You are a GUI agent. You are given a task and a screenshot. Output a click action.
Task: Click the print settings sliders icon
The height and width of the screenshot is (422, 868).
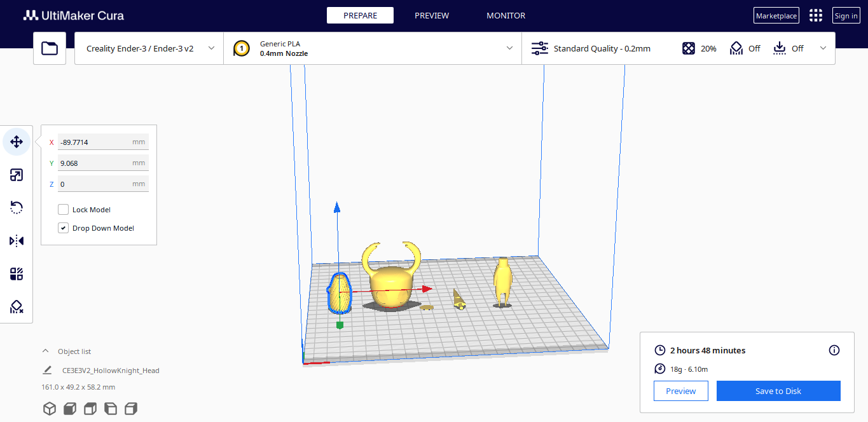539,48
